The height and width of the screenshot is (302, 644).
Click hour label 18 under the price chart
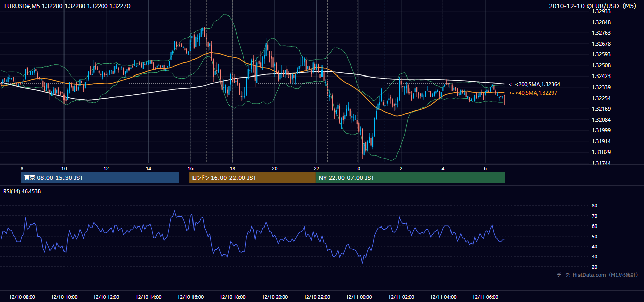232,168
